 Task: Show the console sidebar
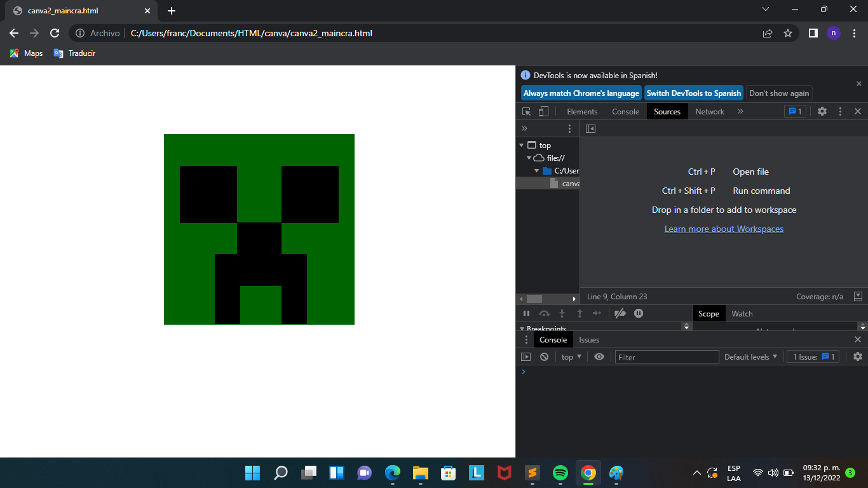tap(526, 357)
